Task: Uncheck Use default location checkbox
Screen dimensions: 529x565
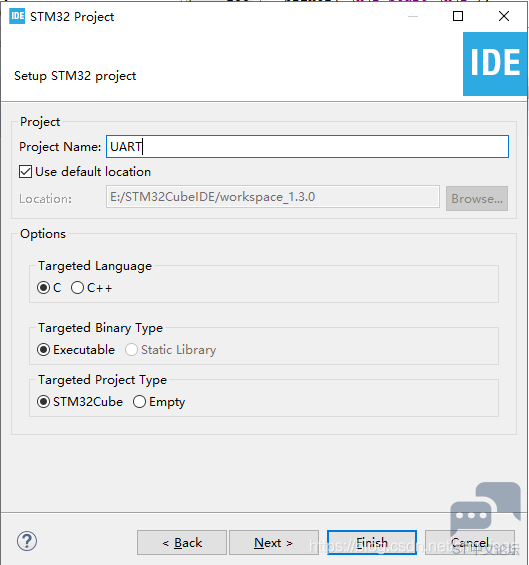Action: click(x=26, y=172)
